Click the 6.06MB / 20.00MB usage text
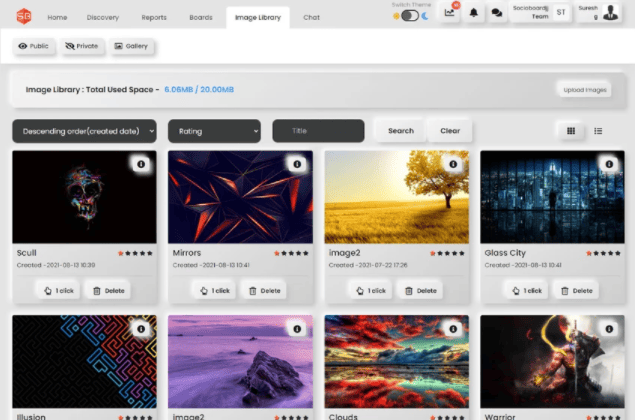Screen dimensions: 635x420 click(x=199, y=90)
